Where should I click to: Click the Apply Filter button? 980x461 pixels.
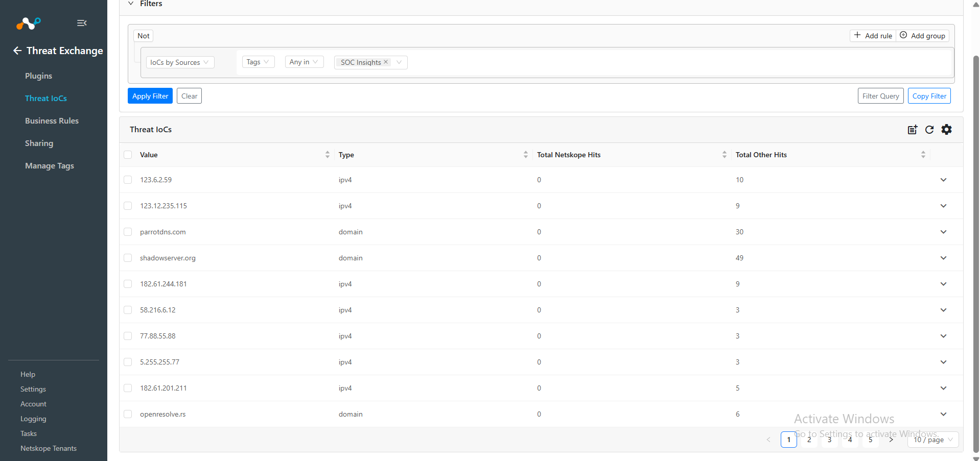pyautogui.click(x=150, y=96)
